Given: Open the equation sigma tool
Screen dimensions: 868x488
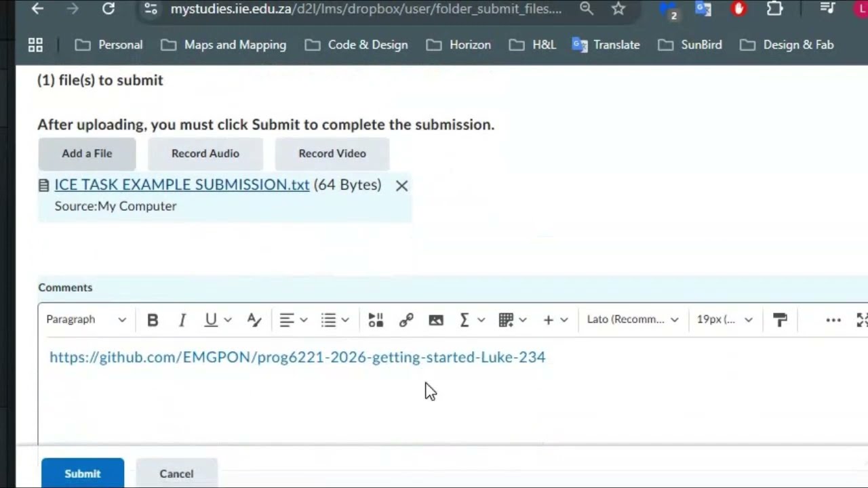Looking at the screenshot, I should click(x=465, y=320).
